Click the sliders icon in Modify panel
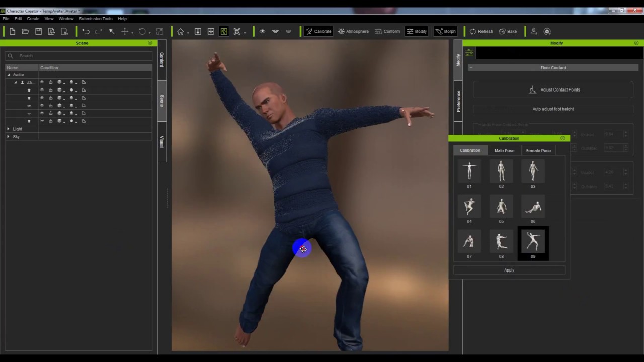 coord(469,53)
